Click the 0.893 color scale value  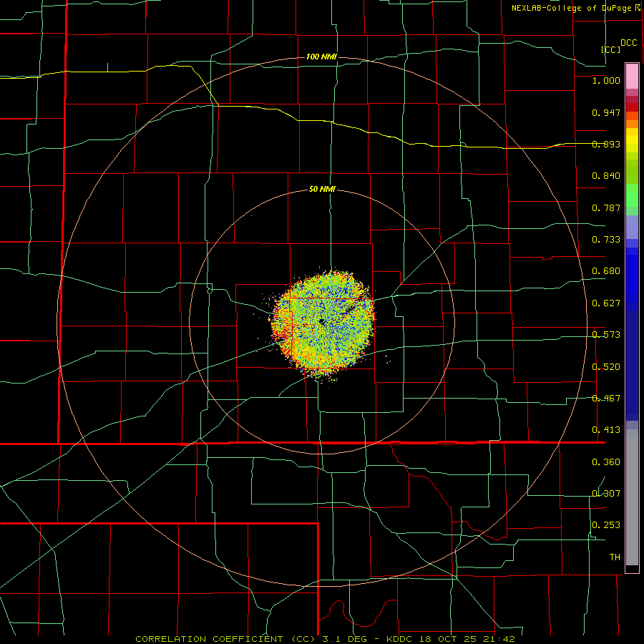click(x=606, y=144)
